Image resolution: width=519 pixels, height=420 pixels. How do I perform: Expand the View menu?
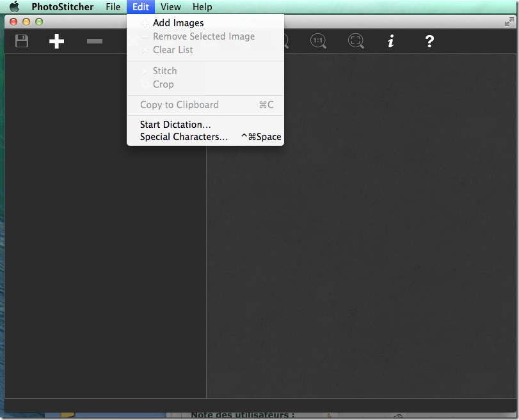click(x=170, y=7)
